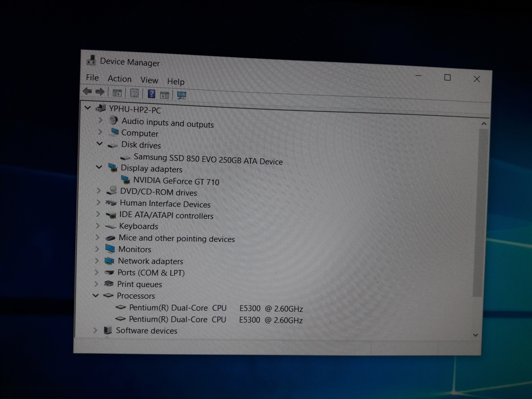Click the scrollbar down arrow
This screenshot has width=532, height=399.
pos(475,335)
